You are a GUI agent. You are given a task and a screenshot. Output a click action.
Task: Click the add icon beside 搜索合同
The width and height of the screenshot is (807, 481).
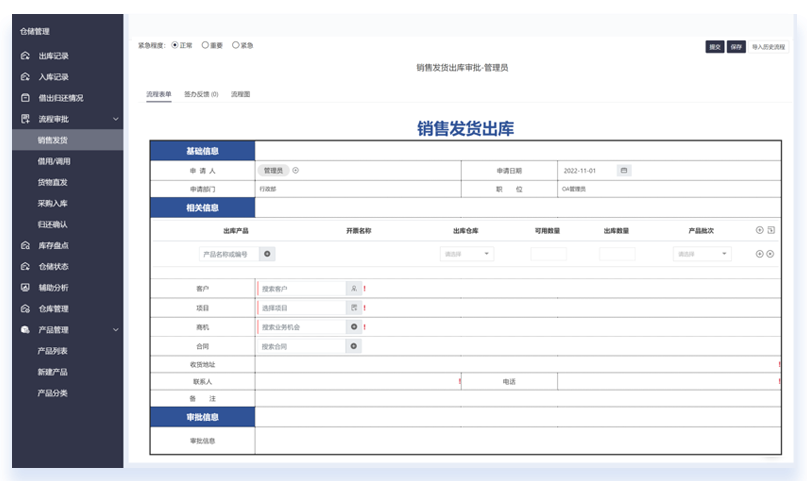pos(353,346)
